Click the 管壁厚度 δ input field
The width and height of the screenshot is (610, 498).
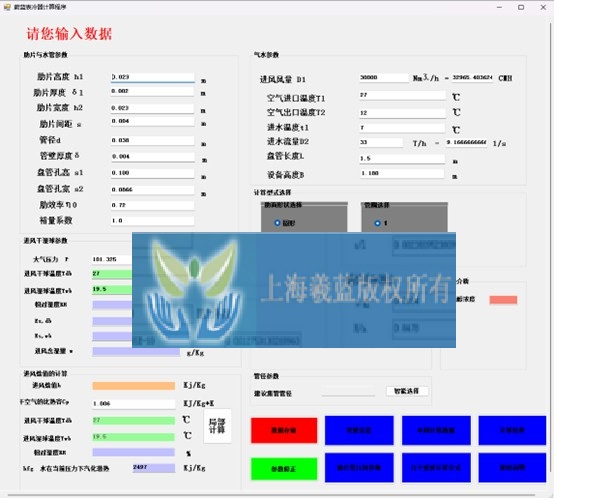[x=152, y=157]
